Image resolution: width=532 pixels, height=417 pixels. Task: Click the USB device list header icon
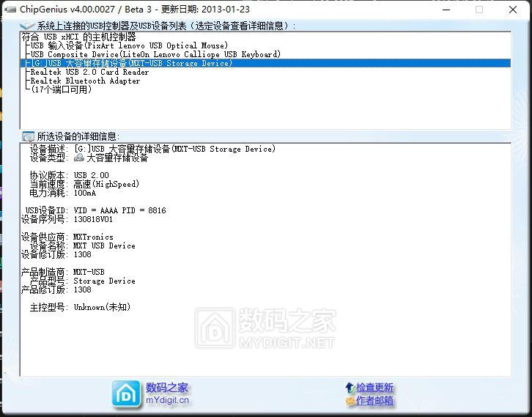[x=27, y=26]
